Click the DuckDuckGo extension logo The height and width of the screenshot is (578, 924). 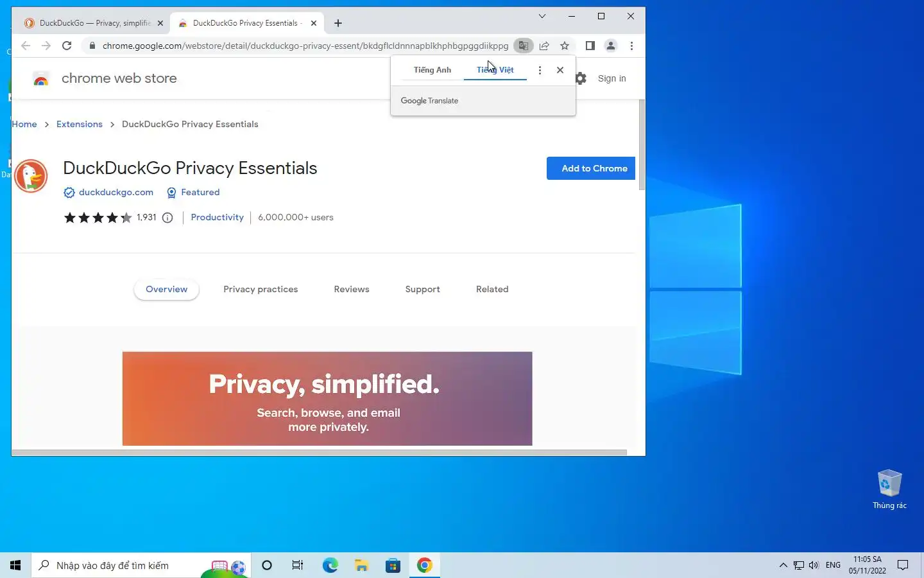tap(31, 176)
